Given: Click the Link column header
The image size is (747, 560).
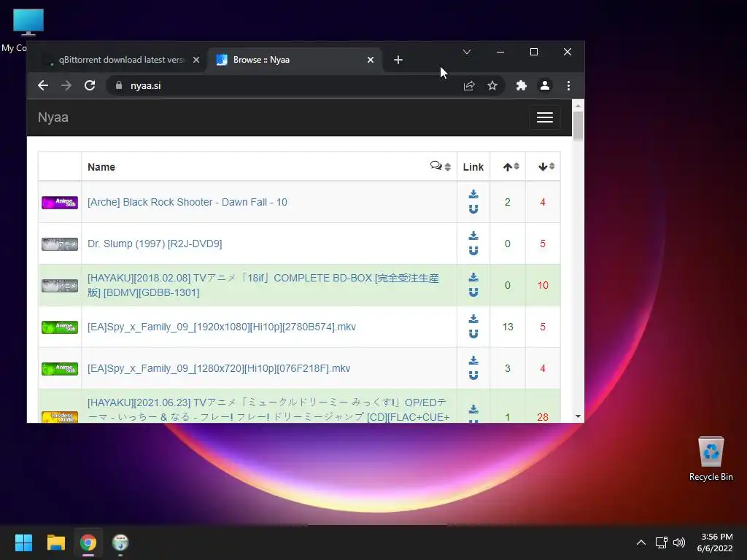Looking at the screenshot, I should click(473, 167).
